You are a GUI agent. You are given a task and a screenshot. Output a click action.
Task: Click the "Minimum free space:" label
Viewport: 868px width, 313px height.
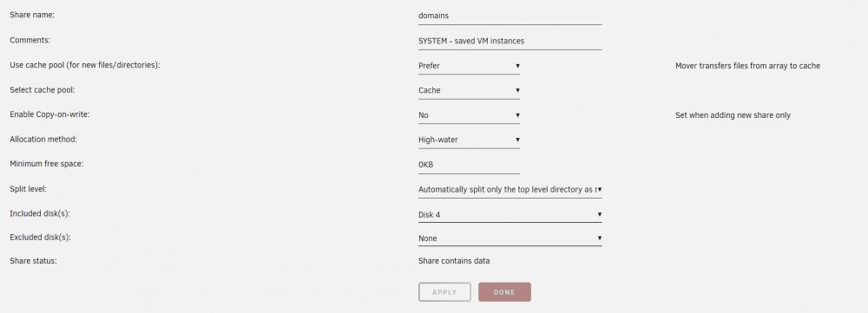pos(47,164)
